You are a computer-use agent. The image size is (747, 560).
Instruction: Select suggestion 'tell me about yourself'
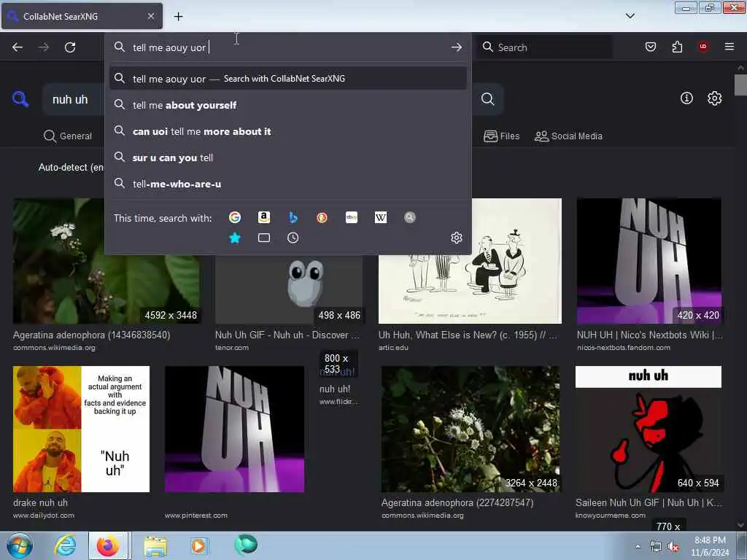(x=287, y=105)
